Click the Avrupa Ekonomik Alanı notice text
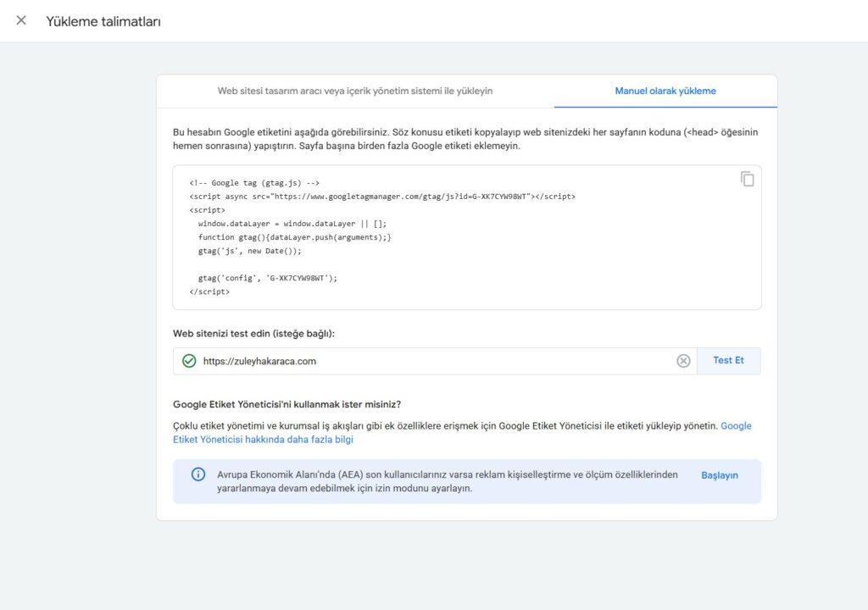The width and height of the screenshot is (868, 610). 448,481
